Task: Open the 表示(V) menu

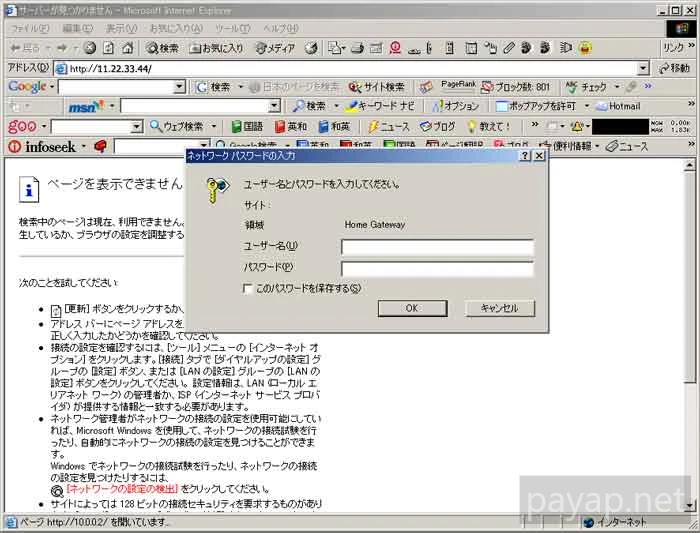Action: click(121, 29)
